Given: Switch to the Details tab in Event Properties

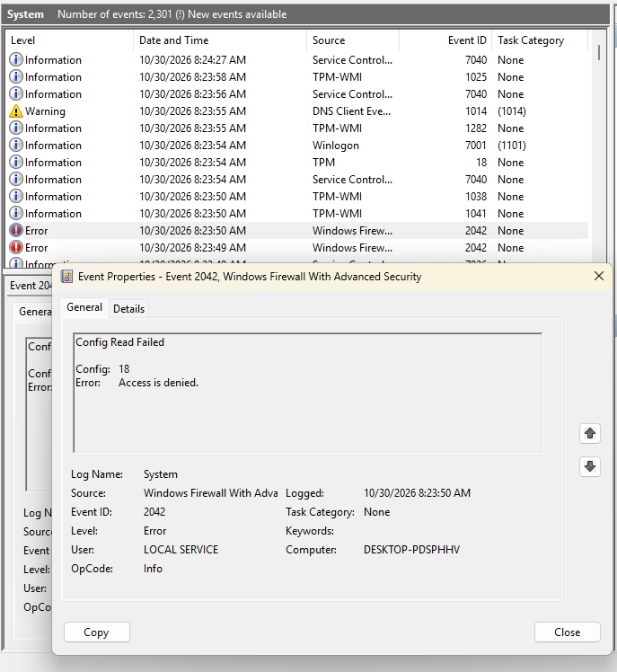Looking at the screenshot, I should [128, 308].
